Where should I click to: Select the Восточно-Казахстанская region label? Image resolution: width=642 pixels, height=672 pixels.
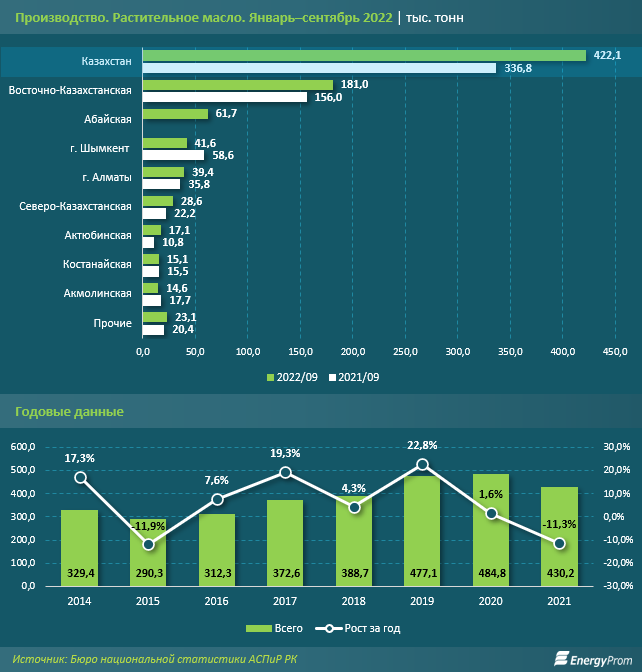pos(70,91)
